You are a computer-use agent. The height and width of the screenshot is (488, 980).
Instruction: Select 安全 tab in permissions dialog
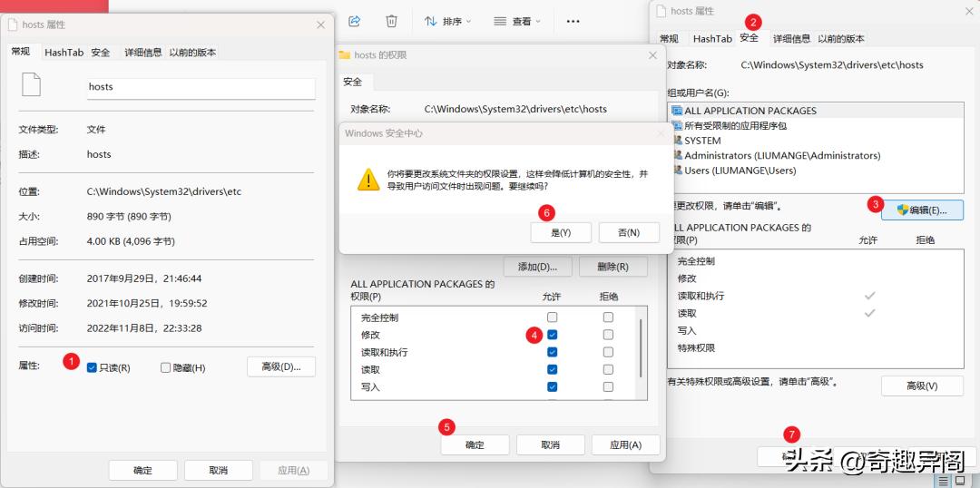352,82
